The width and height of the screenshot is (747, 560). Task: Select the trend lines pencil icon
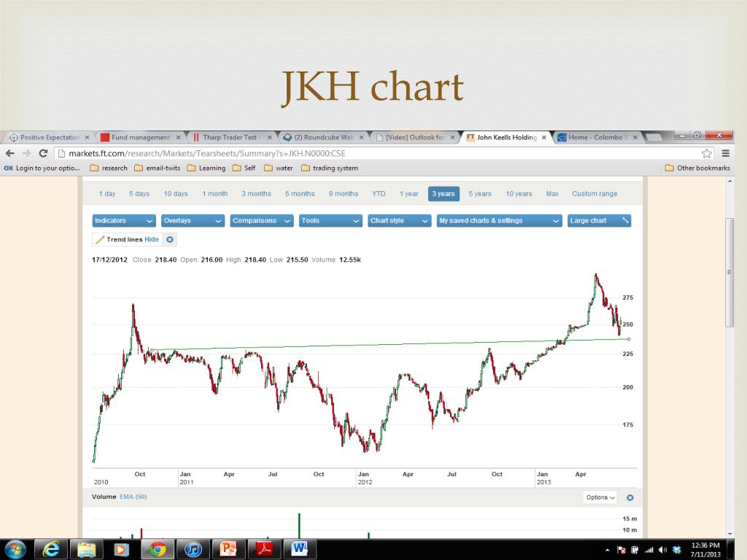tap(99, 239)
